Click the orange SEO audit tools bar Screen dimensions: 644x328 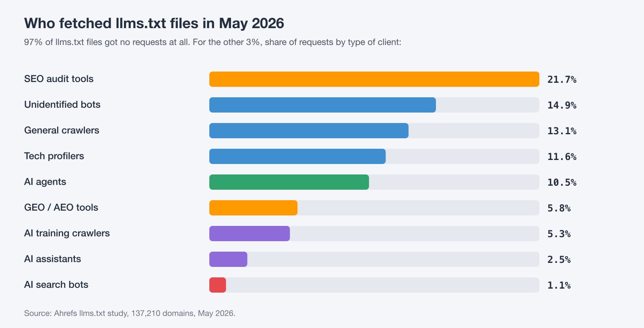(374, 79)
